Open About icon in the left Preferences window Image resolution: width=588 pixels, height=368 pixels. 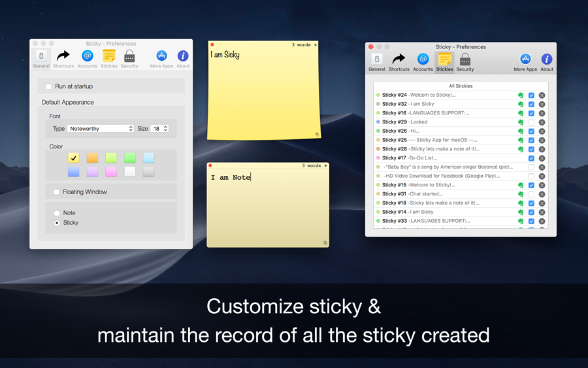pos(183,58)
